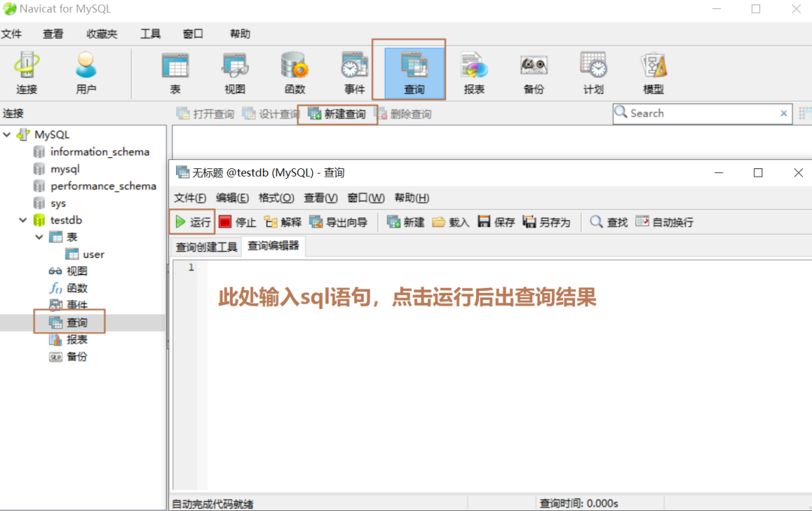Run the query with 运行
Viewport: 812px width, 511px height.
[192, 222]
